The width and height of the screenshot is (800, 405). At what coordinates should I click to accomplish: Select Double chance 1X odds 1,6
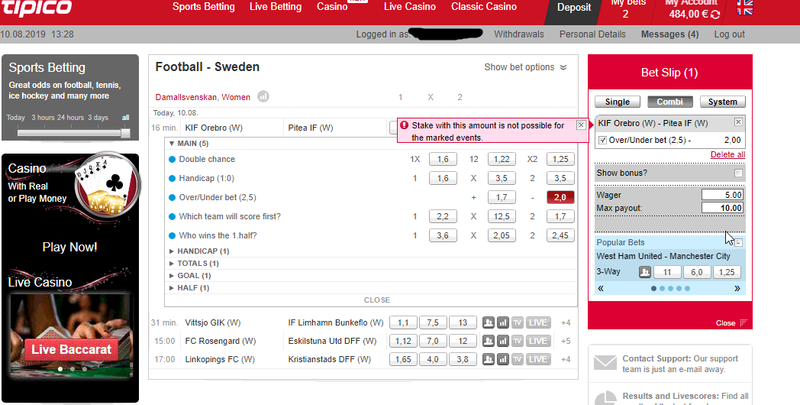442,159
